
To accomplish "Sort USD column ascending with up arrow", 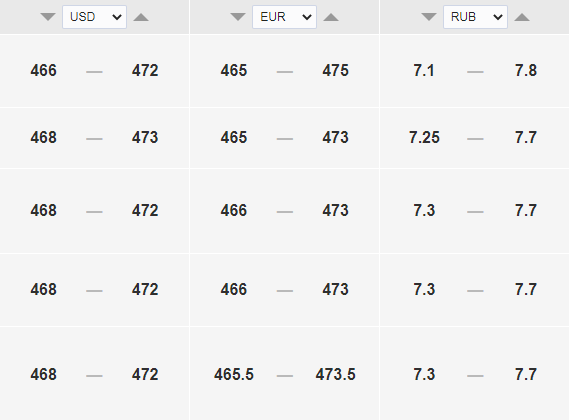I will click(141, 17).
